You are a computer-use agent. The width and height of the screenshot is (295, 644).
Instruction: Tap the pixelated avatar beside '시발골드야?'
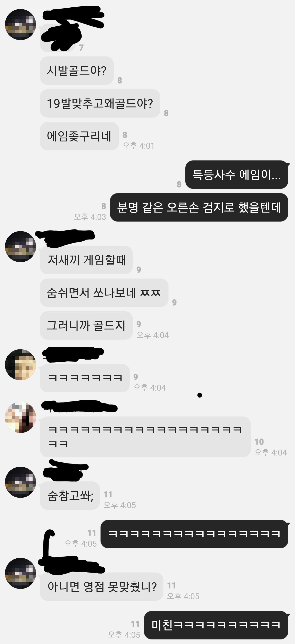coord(20,25)
